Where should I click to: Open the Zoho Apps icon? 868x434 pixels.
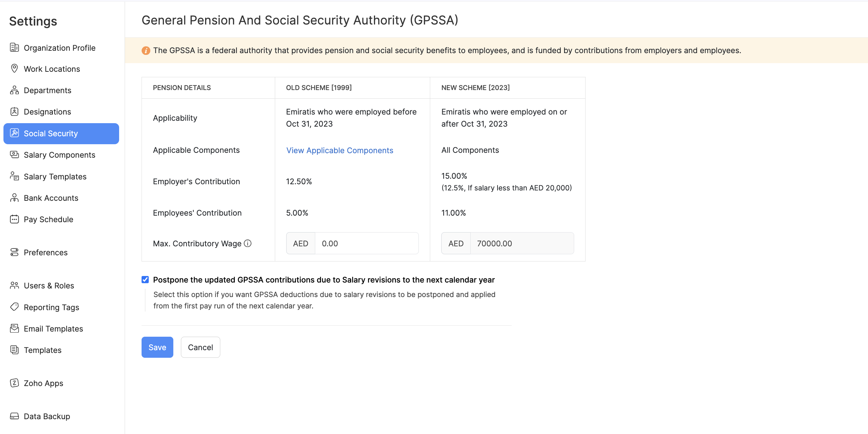point(15,383)
